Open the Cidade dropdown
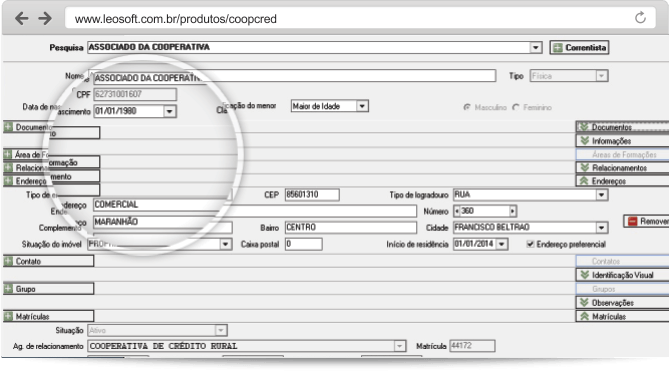The height and width of the screenshot is (380, 670). pyautogui.click(x=602, y=227)
